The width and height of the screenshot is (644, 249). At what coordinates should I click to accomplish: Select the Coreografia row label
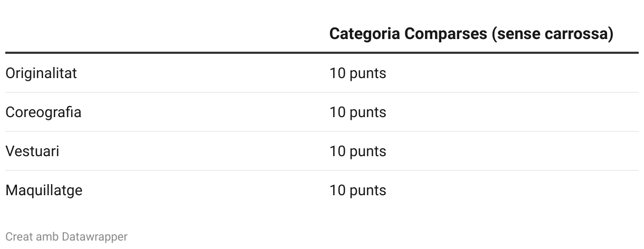(43, 112)
